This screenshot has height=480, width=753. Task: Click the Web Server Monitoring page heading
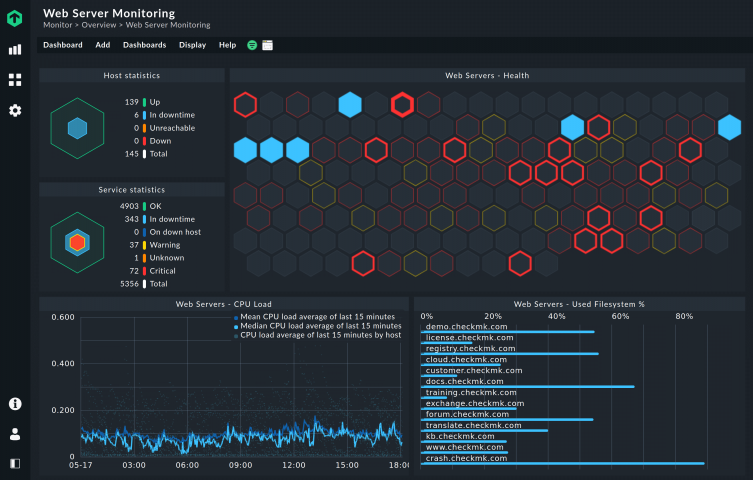(109, 13)
